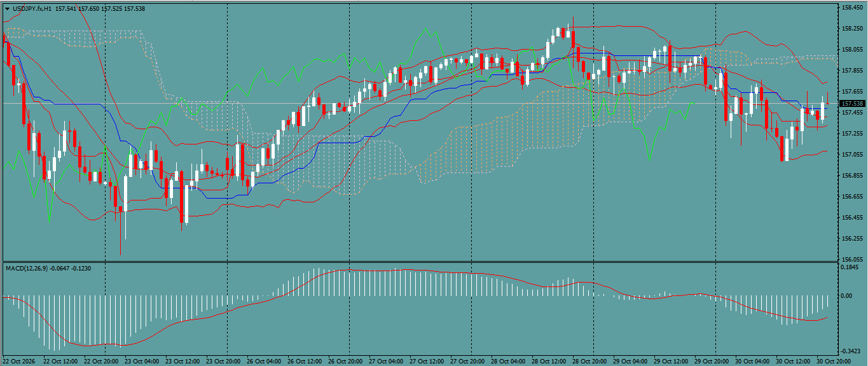Screen dimensions: 868x366
Task: Click the 28 Oct 20:00 time label
Action: point(589,361)
